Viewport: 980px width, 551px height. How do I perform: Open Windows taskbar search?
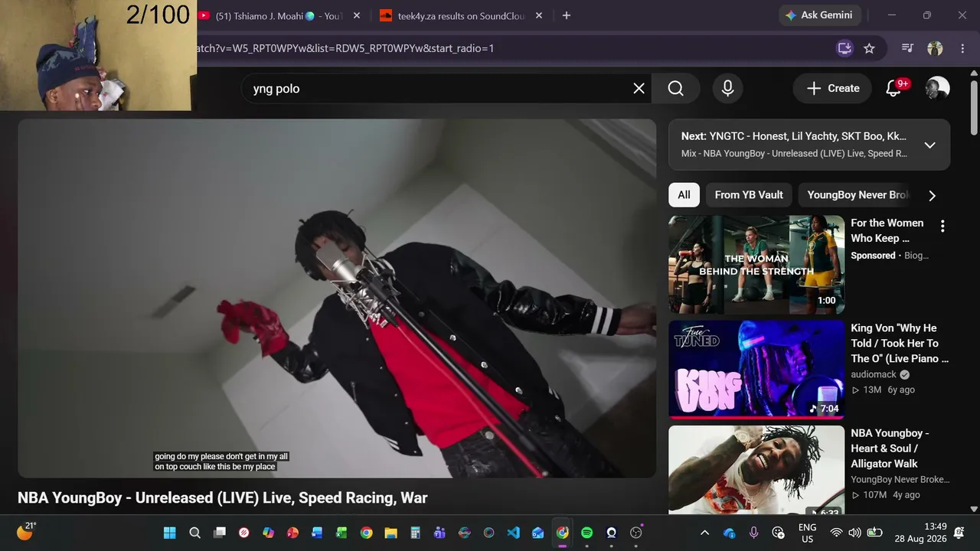194,533
